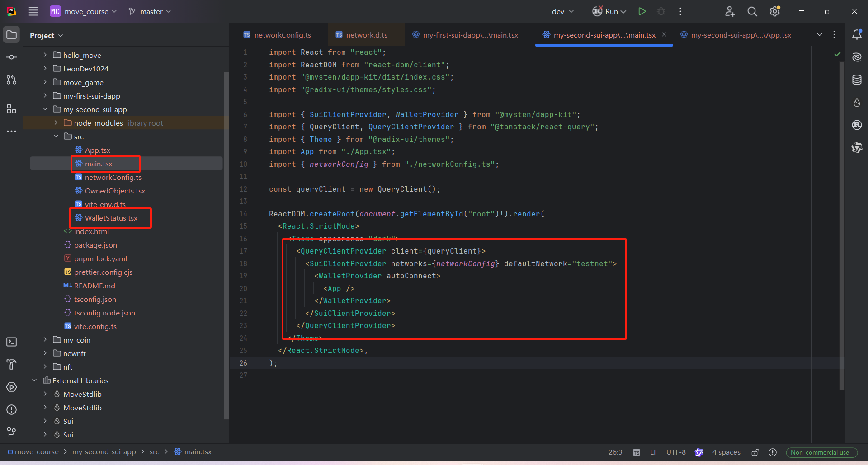Screen dimensions: 868x465
Task: Expand the hello_move folder
Action: tap(45, 55)
